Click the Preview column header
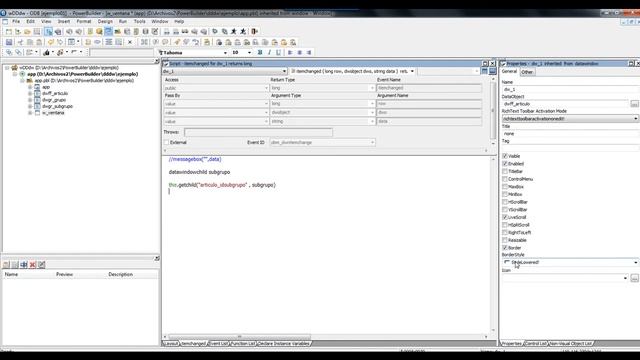The width and height of the screenshot is (640, 360). tap(64, 274)
